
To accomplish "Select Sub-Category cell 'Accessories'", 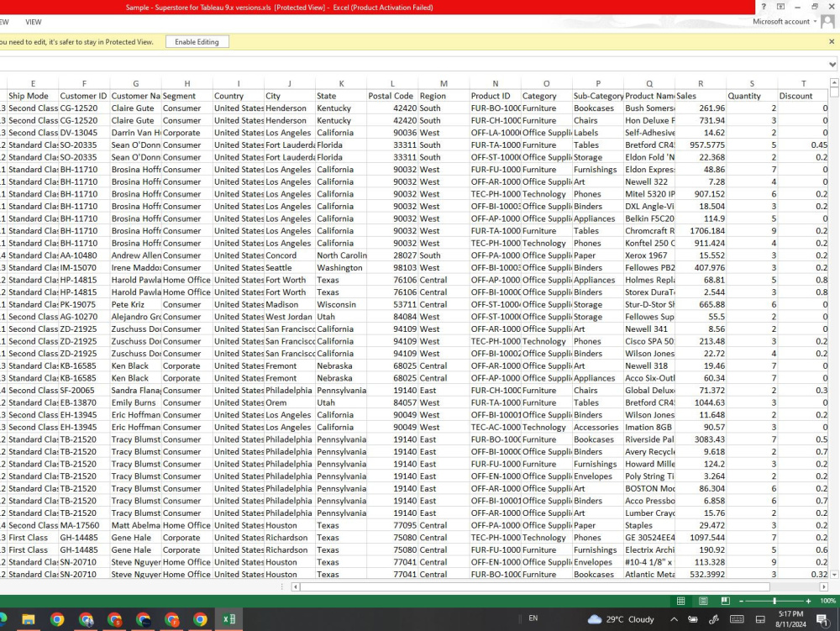I will click(x=598, y=428).
